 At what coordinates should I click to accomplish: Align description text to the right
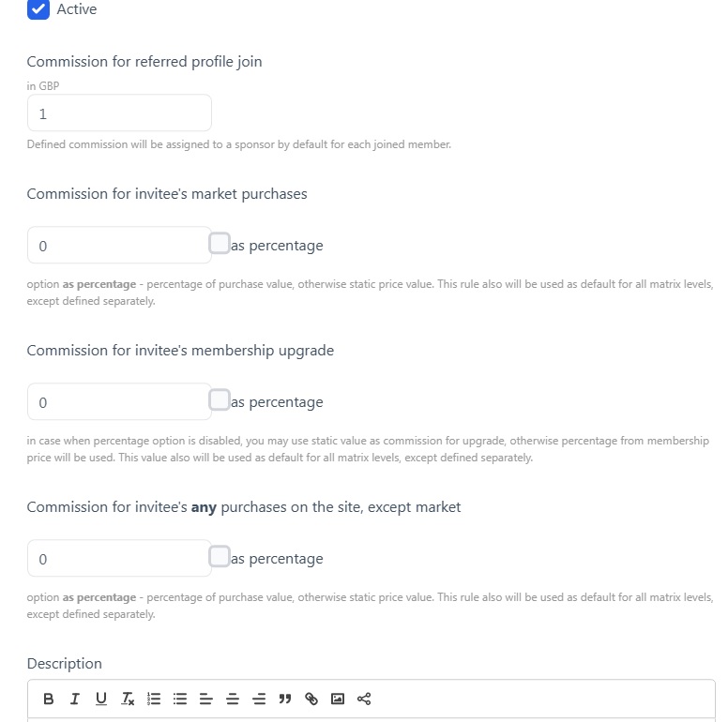(x=259, y=699)
